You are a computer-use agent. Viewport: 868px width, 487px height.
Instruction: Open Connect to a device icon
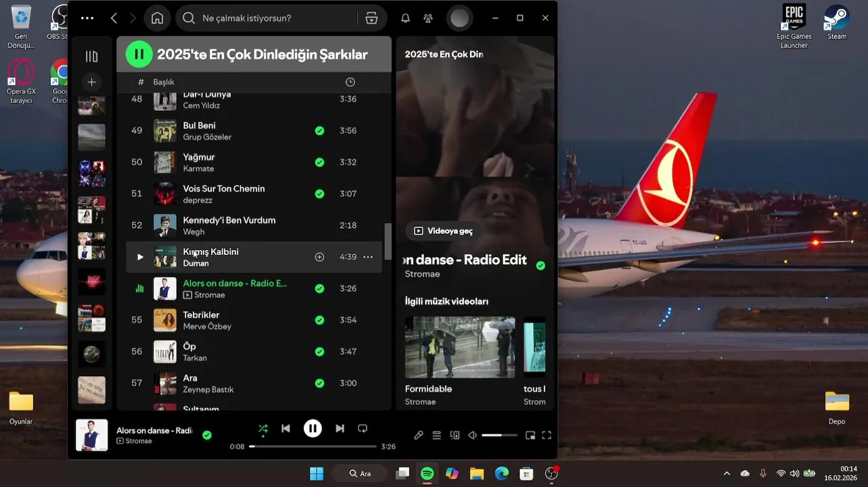(455, 436)
